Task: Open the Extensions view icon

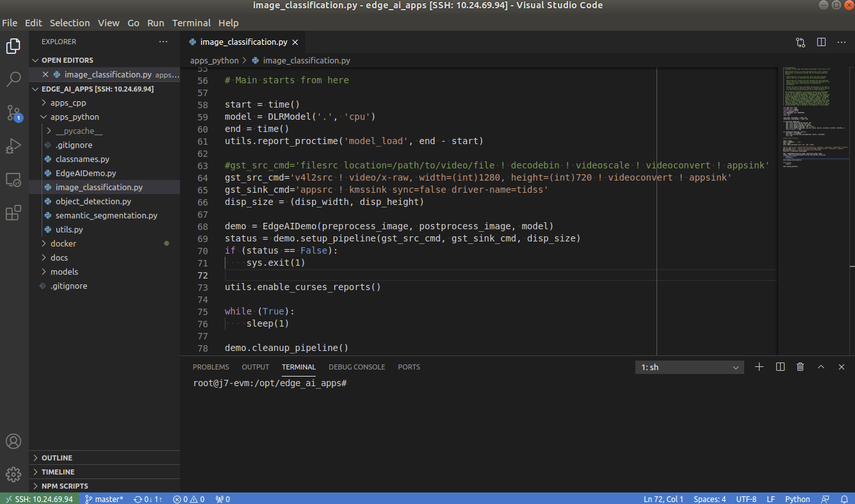Action: [13, 213]
